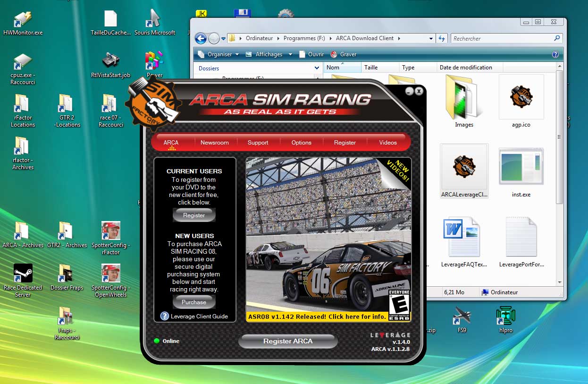Select the TailleDuCache file on desktop
Screen dimensions: 588x384
click(110, 23)
